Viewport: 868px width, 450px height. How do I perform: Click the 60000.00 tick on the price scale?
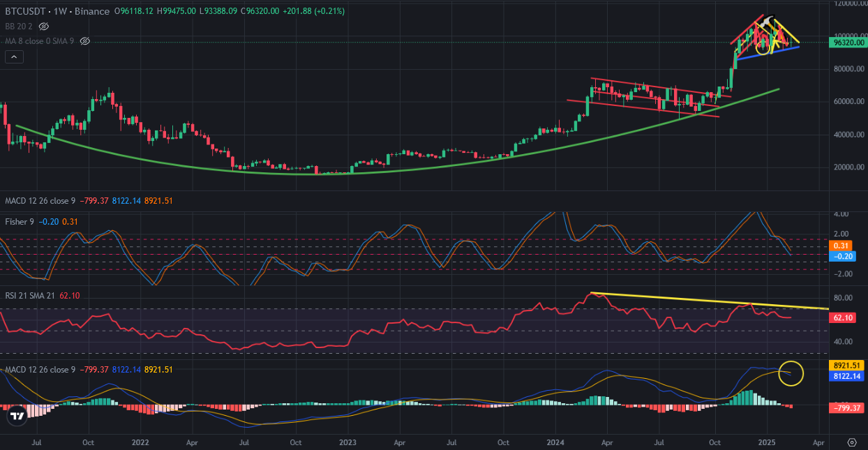(x=849, y=101)
